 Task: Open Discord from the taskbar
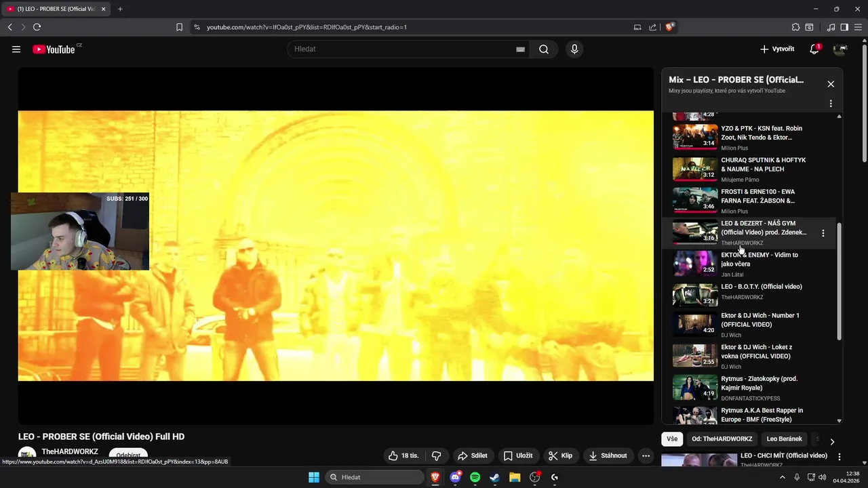click(x=456, y=477)
